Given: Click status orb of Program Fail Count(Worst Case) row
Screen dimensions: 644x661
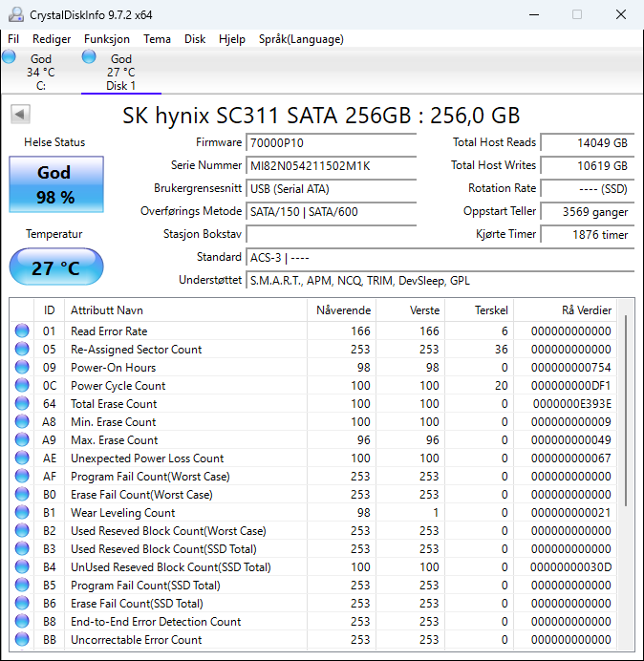Looking at the screenshot, I should pos(22,476).
